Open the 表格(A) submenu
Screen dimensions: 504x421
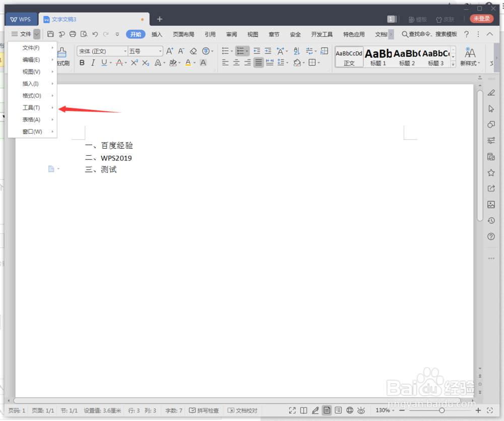point(32,119)
